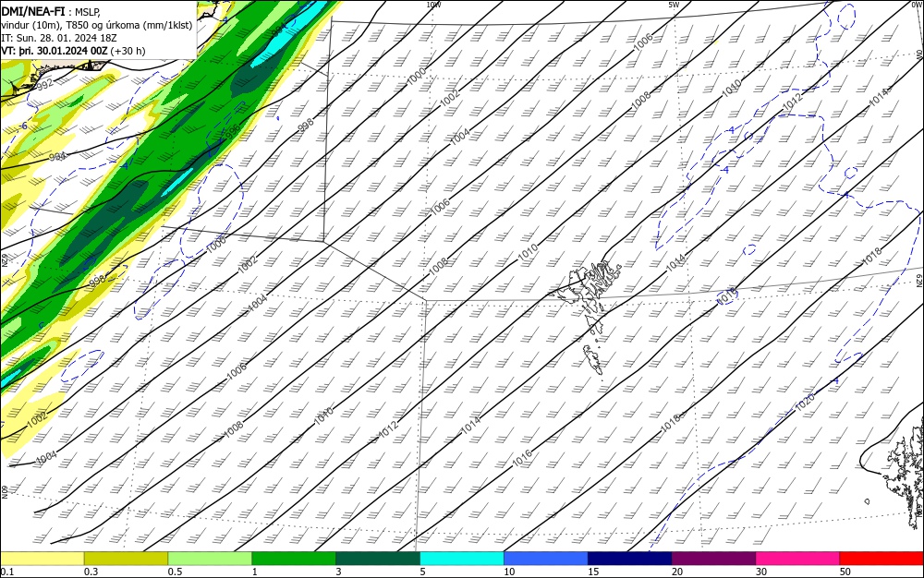The image size is (924, 578).
Task: Click the '20' legend scale value
Action: [x=677, y=572]
